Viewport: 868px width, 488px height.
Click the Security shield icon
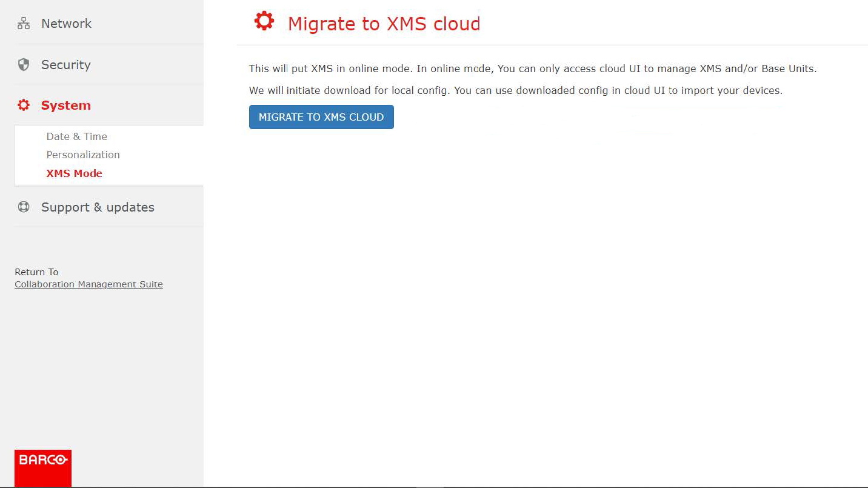click(24, 65)
